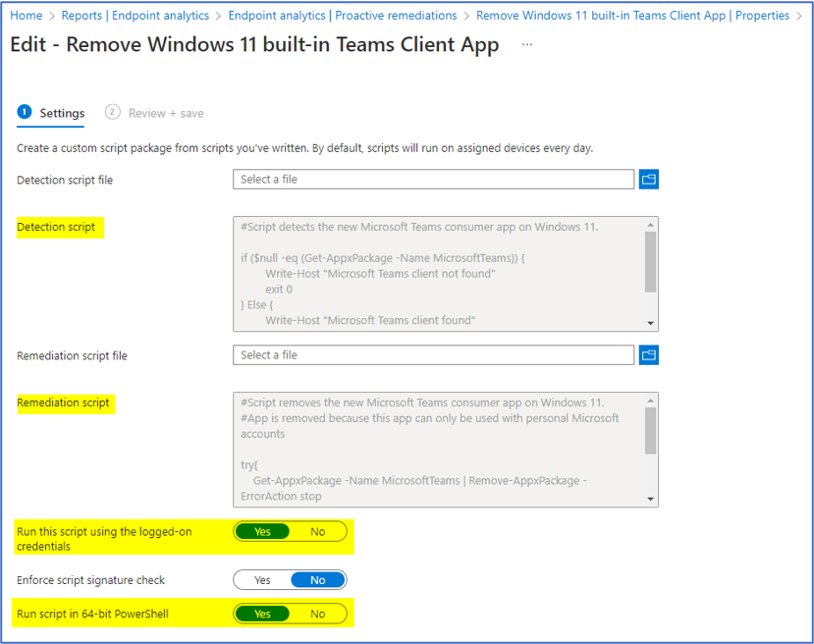Browse for a detection script file
The image size is (814, 644).
[x=648, y=180]
